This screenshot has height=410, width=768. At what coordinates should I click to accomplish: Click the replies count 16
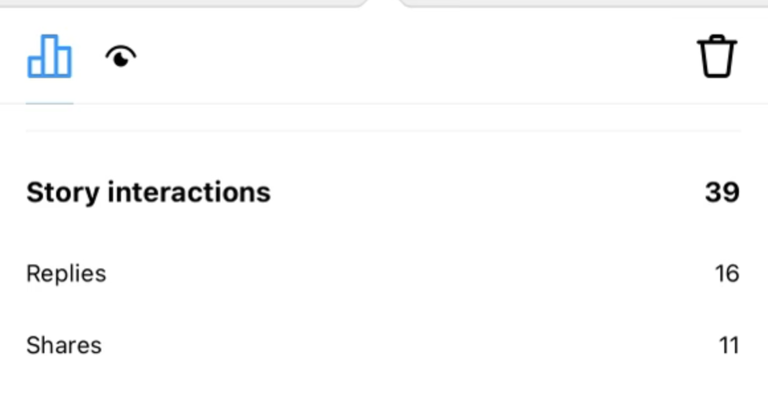727,273
